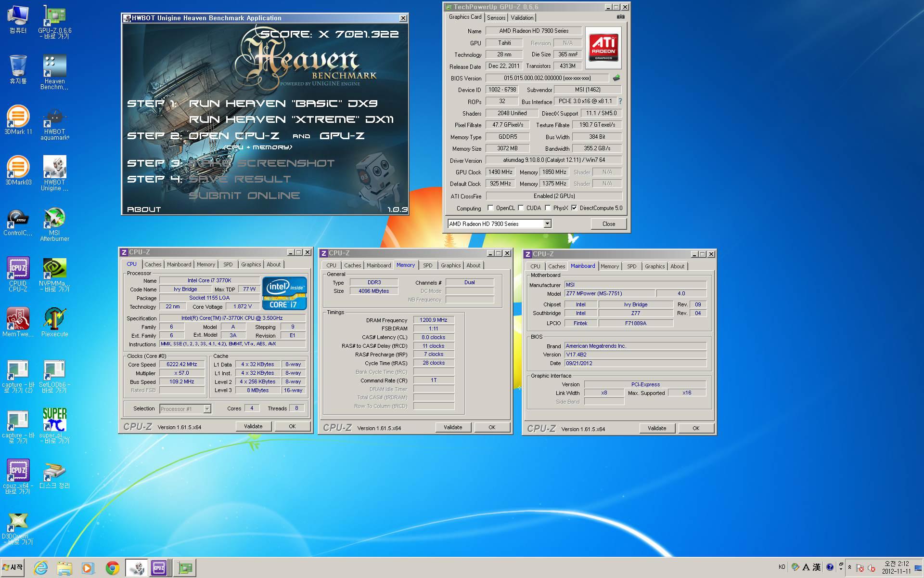Open the GPU-Z 0.6.6 desktop shortcut
Screen dimensions: 924x578
click(54, 22)
